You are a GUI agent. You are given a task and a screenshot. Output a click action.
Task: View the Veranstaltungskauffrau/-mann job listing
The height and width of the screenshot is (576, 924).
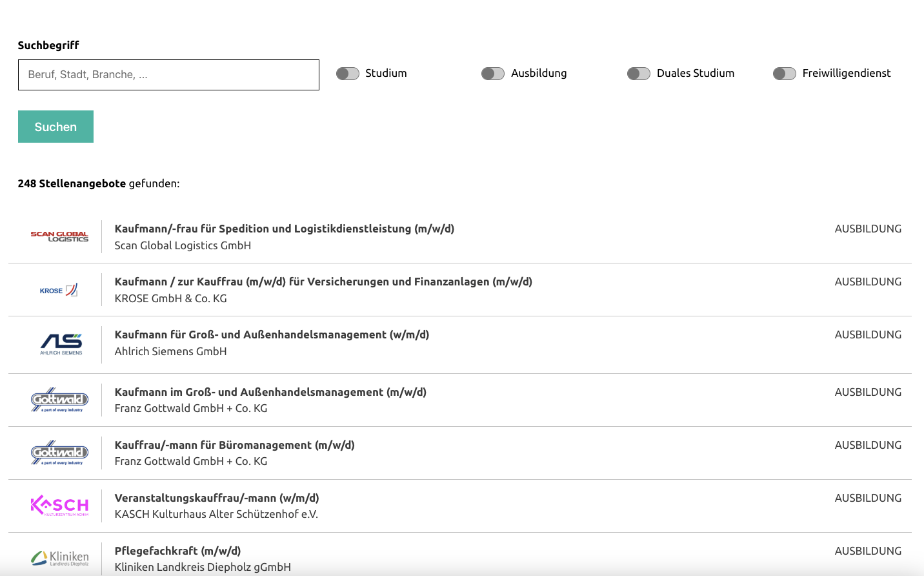pos(217,498)
